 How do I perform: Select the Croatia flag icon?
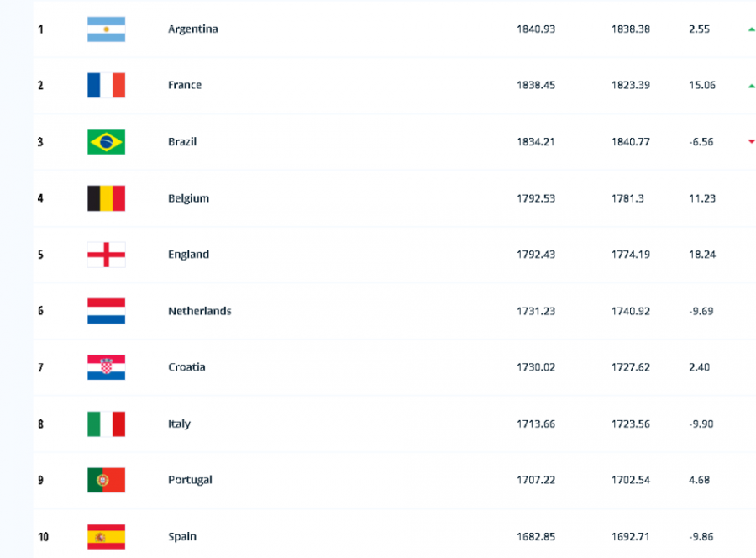(x=106, y=367)
